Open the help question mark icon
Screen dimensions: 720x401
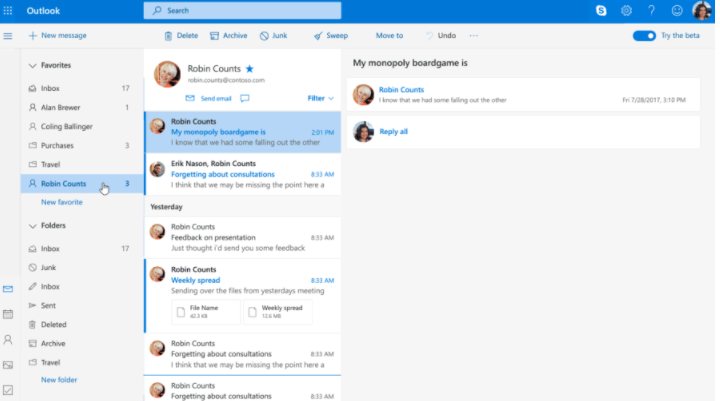click(x=652, y=11)
